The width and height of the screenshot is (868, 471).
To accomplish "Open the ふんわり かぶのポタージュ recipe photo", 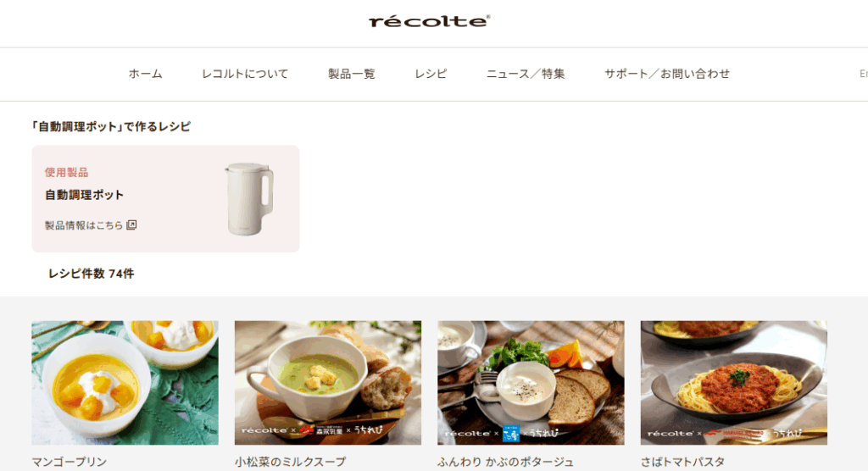I will coord(531,382).
